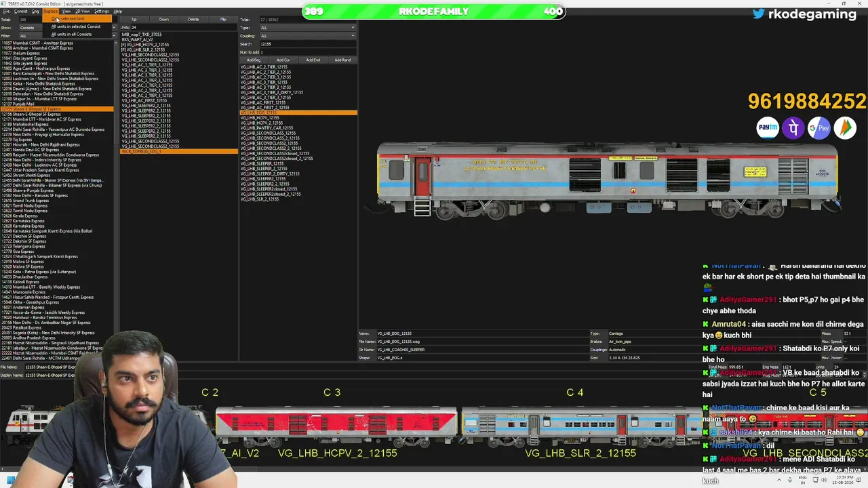Open the Settings menu
This screenshot has width=868, height=488.
[102, 12]
